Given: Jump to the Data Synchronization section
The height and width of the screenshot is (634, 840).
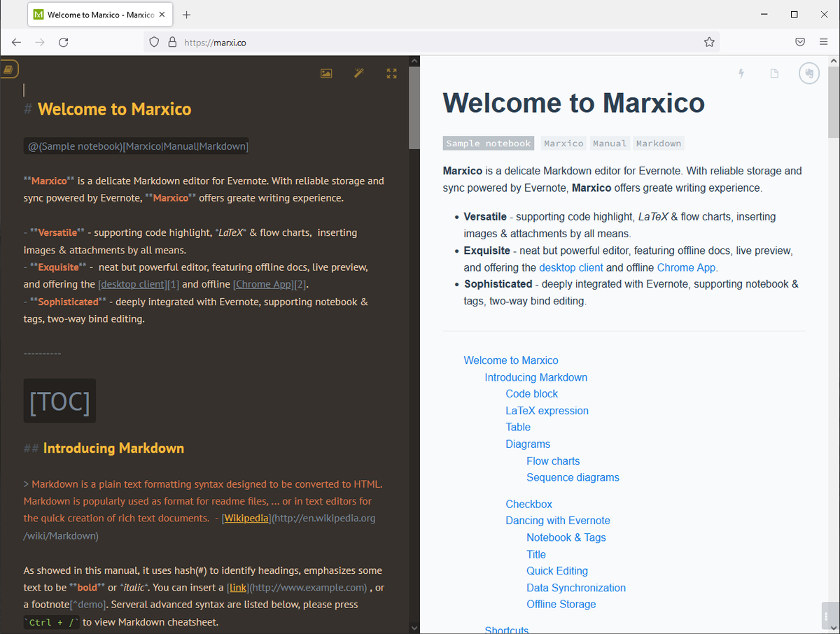Looking at the screenshot, I should [x=576, y=588].
